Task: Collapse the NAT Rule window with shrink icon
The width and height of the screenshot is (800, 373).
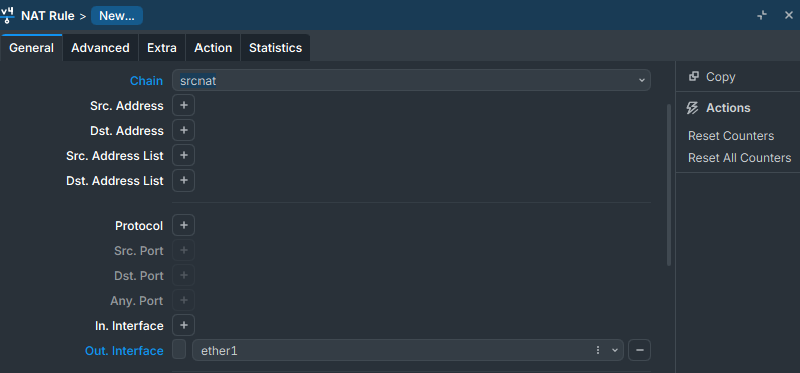Action: (762, 15)
